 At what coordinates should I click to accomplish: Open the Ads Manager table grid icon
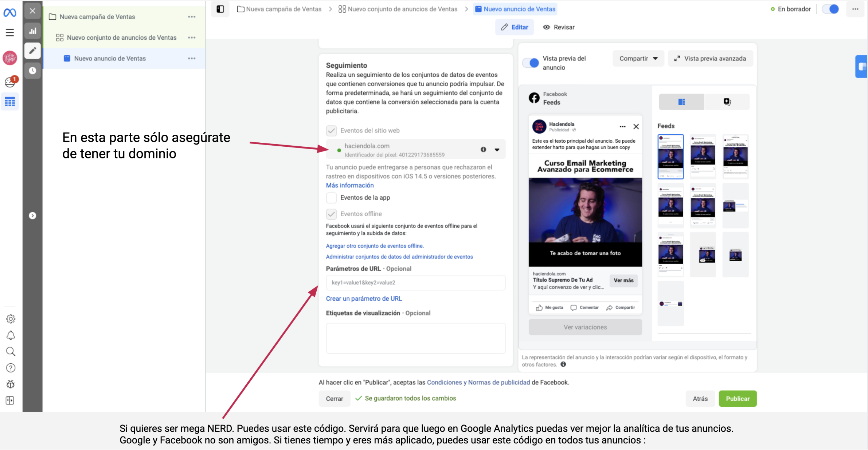tap(10, 102)
